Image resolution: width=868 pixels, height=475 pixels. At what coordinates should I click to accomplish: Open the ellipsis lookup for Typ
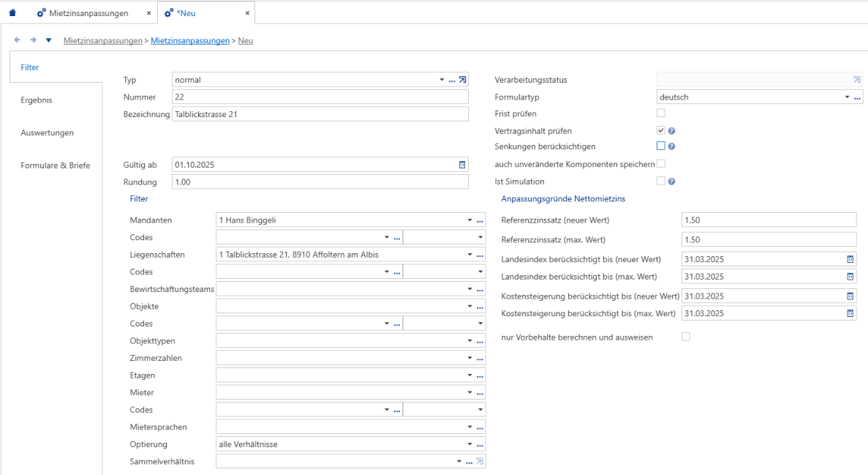pyautogui.click(x=452, y=81)
